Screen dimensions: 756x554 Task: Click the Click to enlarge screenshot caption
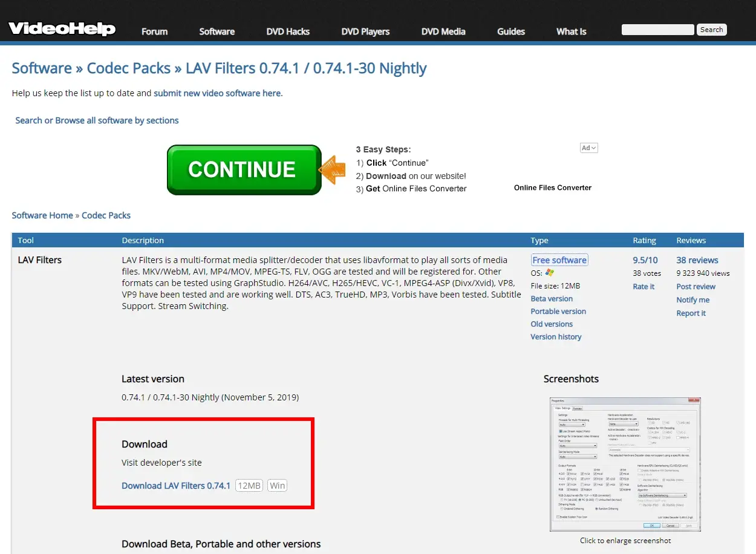[625, 541]
